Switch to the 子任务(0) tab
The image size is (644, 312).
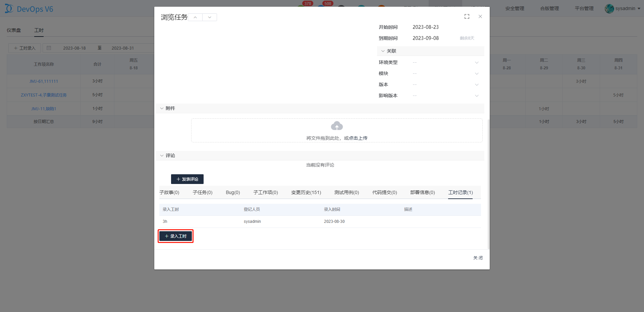pyautogui.click(x=202, y=192)
